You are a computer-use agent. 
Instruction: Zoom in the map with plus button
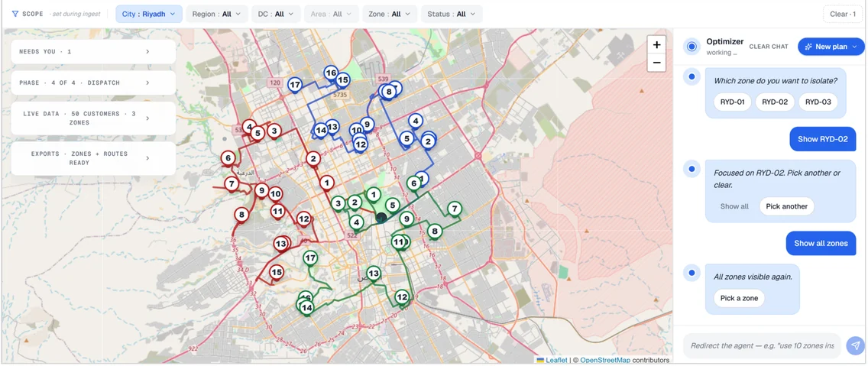click(x=656, y=45)
